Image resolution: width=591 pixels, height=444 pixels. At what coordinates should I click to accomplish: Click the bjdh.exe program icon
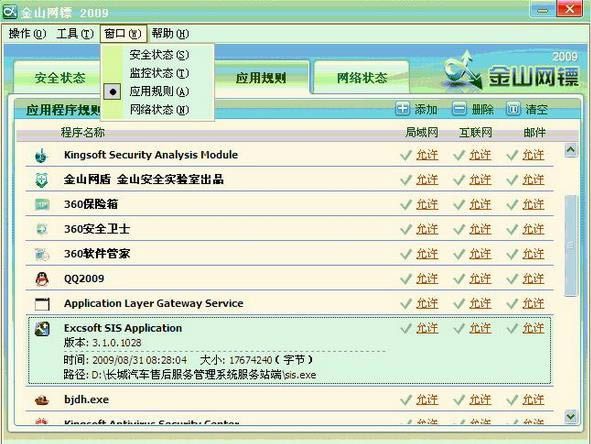tap(41, 400)
